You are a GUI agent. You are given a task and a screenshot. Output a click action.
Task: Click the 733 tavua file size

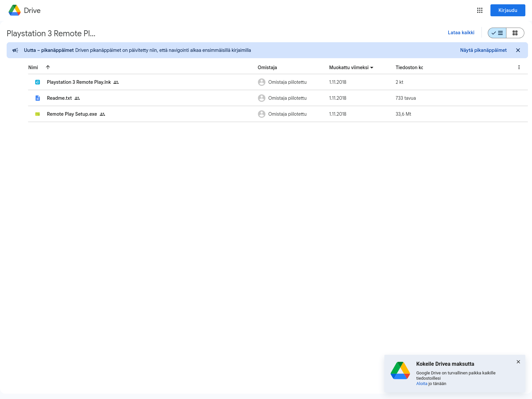click(406, 98)
